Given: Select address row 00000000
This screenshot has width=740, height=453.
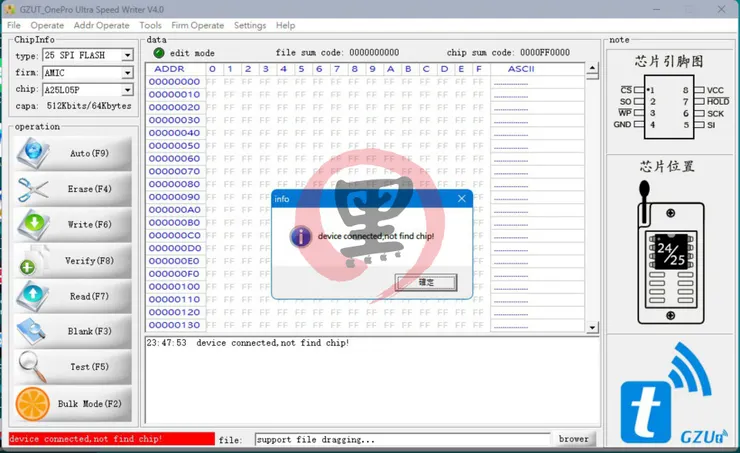Looking at the screenshot, I should (x=174, y=82).
